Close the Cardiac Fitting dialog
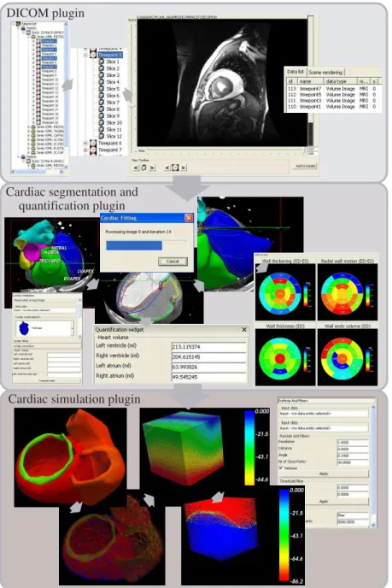The height and width of the screenshot is (588, 392). click(x=189, y=217)
